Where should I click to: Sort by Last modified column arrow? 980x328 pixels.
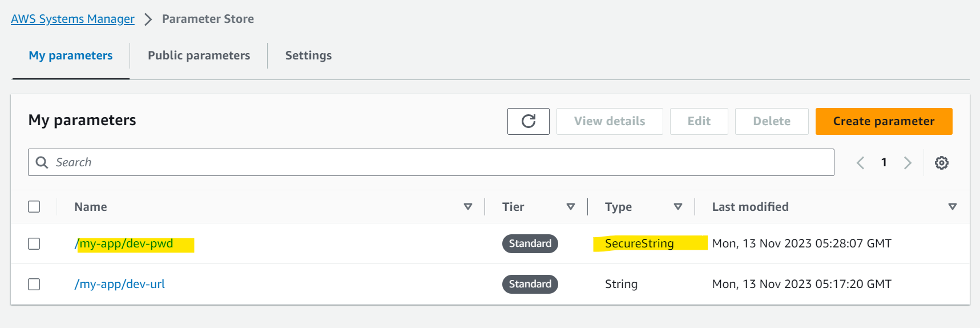[x=953, y=207]
